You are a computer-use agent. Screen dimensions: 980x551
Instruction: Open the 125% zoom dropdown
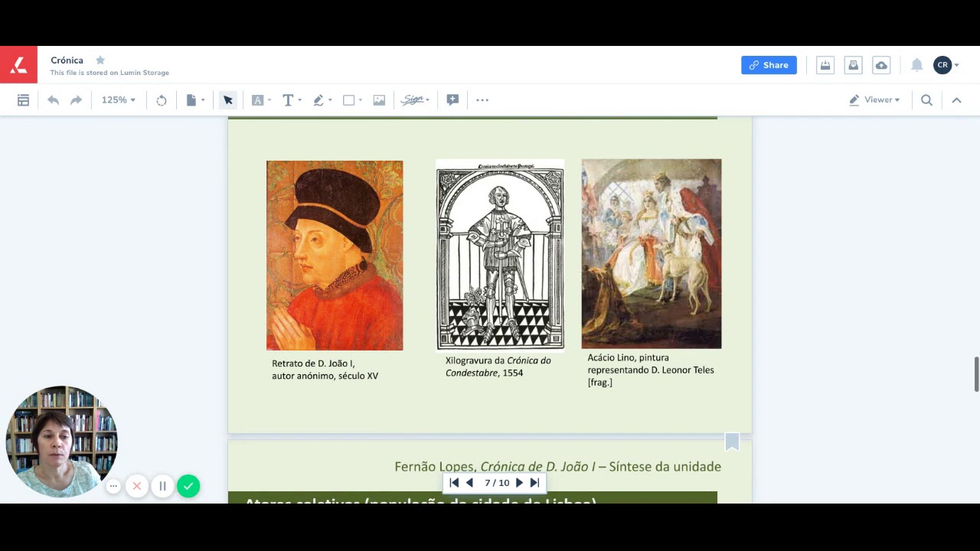(119, 100)
